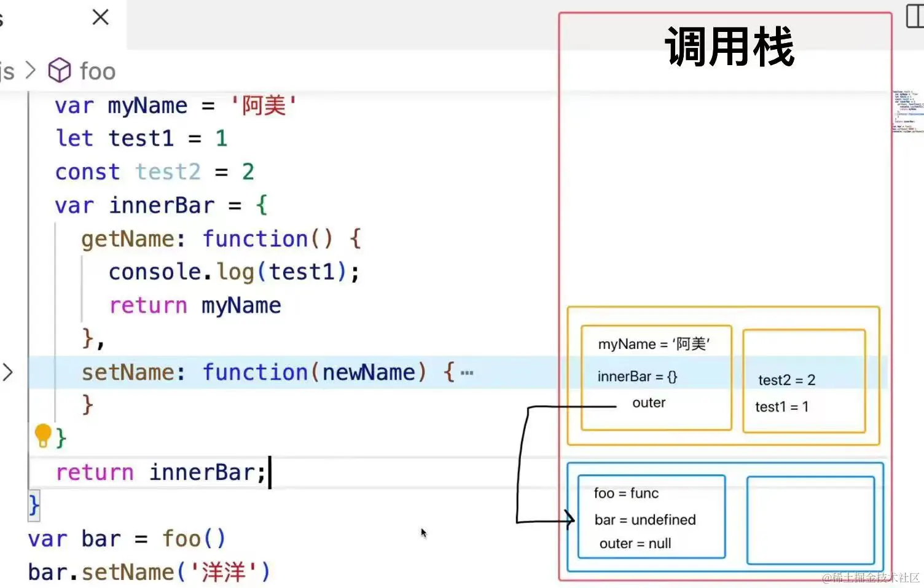Click the bar.setName('洋洋') line
This screenshot has height=588, width=924.
(149, 572)
